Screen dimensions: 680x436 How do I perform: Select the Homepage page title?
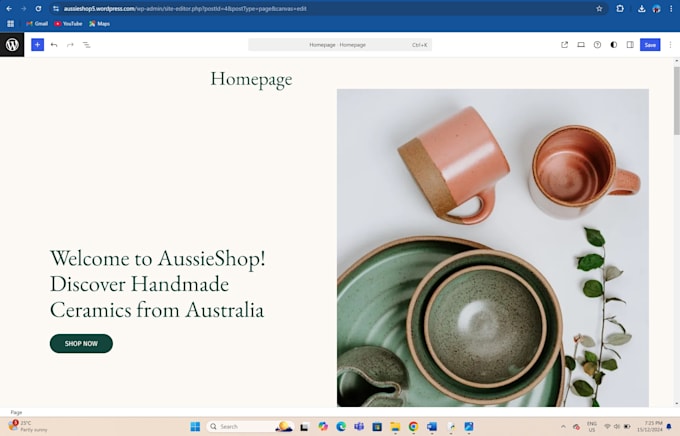pyautogui.click(x=252, y=79)
